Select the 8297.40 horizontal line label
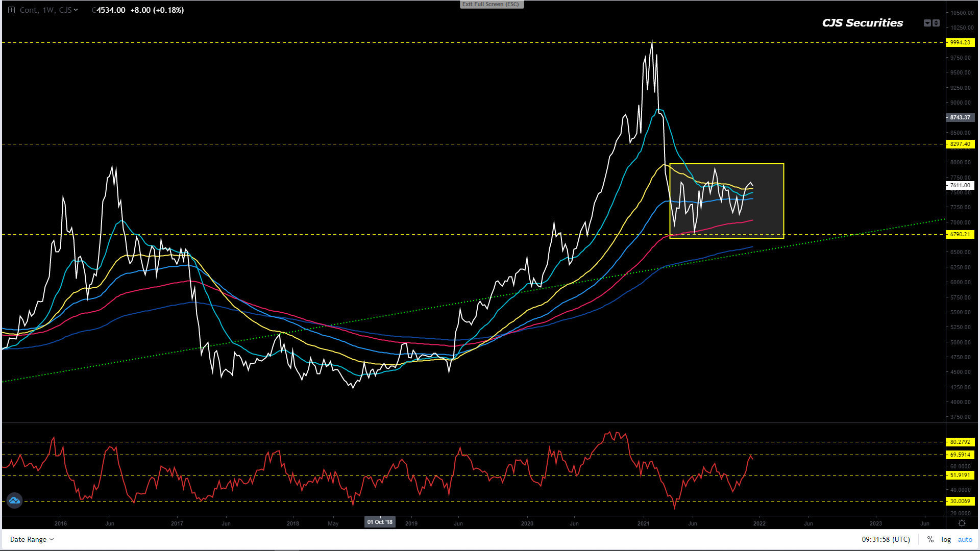980x551 pixels. coord(960,144)
